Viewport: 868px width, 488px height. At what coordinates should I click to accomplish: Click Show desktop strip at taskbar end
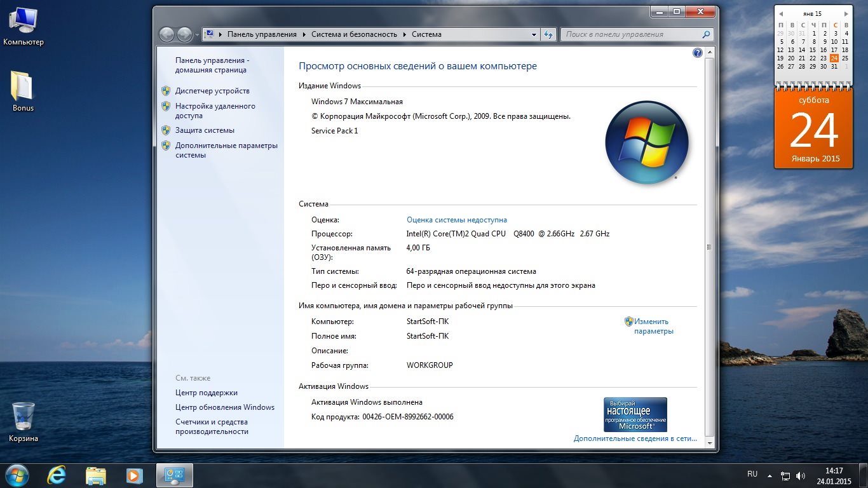(864, 475)
